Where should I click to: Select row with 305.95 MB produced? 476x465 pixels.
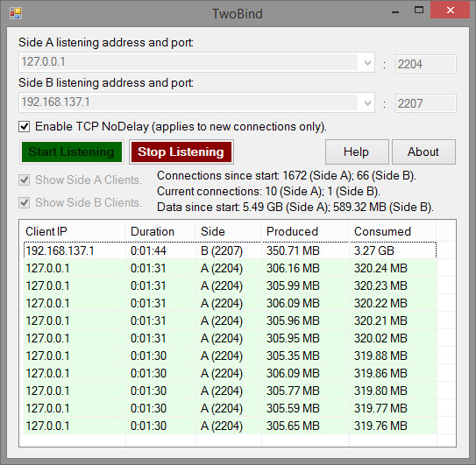click(230, 338)
